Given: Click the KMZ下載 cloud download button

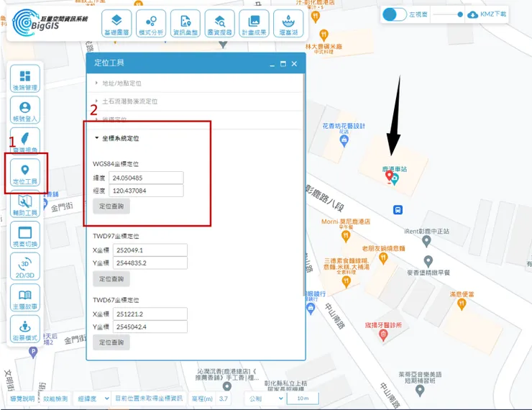Looking at the screenshot, I should [487, 14].
